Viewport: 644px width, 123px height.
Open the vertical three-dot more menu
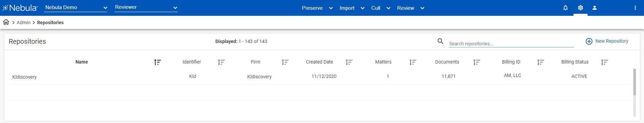point(635,8)
